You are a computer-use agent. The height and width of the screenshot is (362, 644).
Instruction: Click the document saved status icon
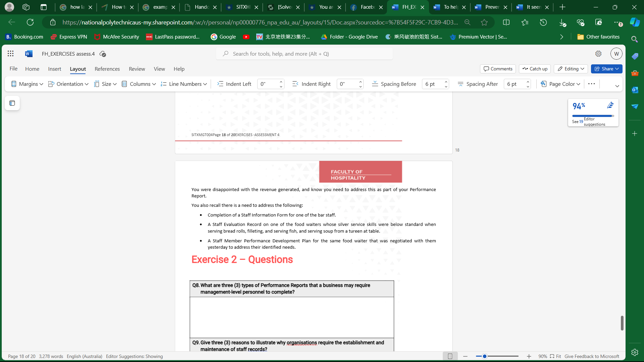pos(103,54)
